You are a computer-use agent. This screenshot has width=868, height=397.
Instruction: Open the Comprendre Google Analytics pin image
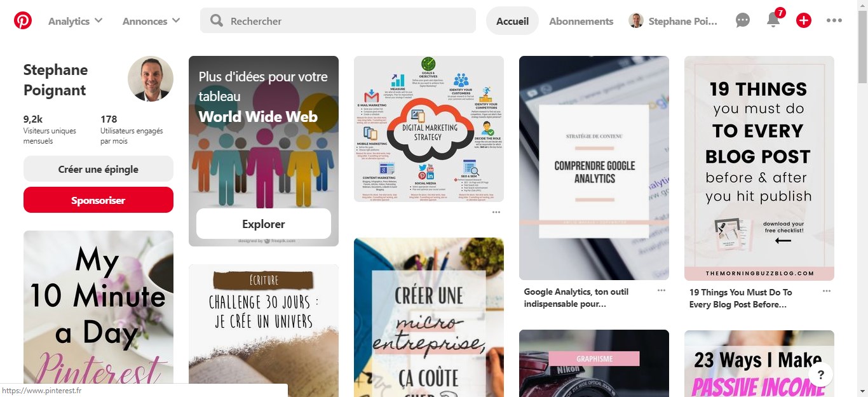[x=594, y=168]
